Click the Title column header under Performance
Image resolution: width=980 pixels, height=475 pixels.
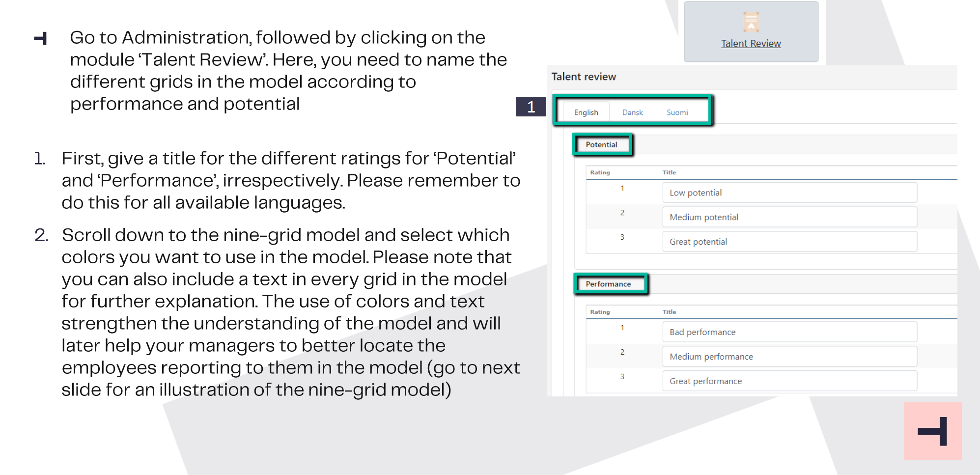[x=669, y=312]
